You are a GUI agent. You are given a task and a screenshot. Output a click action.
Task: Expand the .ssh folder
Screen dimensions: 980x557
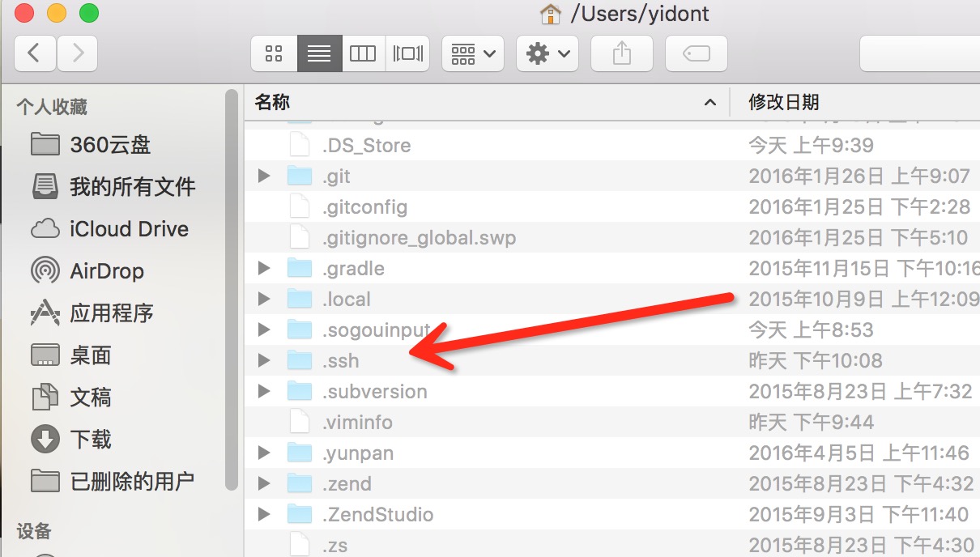[263, 360]
